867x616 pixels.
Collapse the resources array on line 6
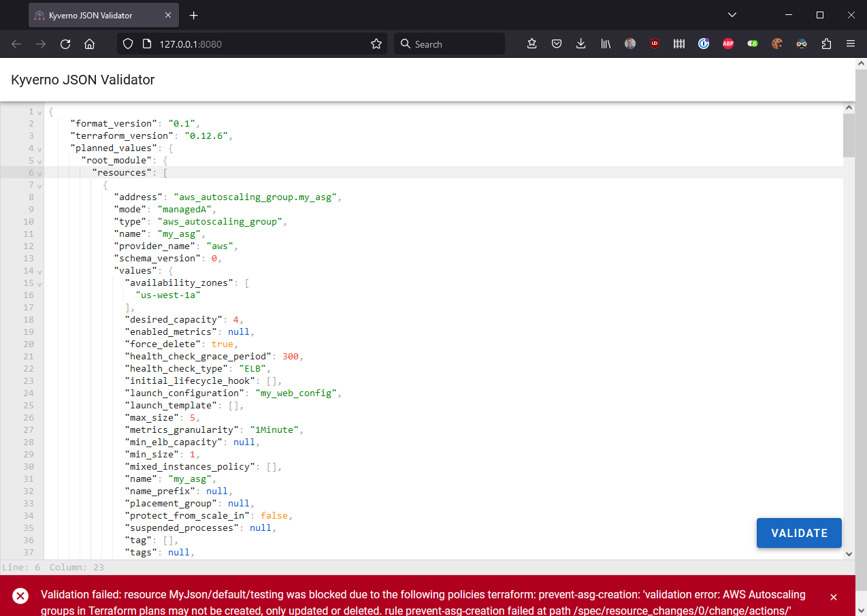tap(39, 173)
